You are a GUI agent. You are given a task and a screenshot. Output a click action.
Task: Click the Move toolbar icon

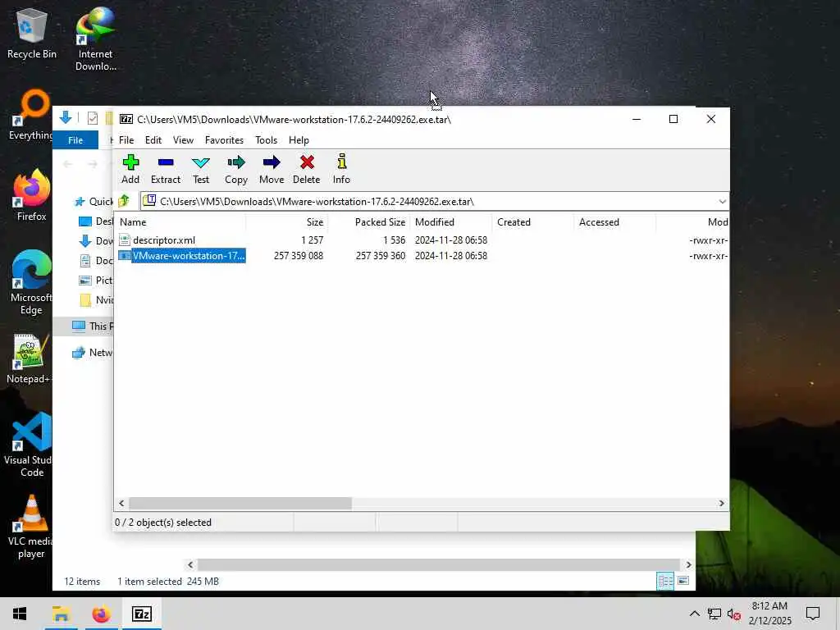coord(272,162)
